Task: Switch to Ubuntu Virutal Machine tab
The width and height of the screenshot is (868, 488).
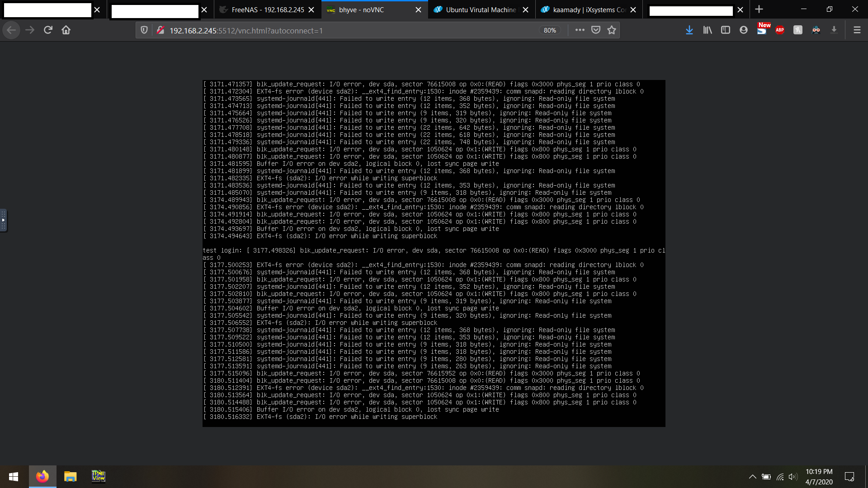Action: tap(481, 9)
